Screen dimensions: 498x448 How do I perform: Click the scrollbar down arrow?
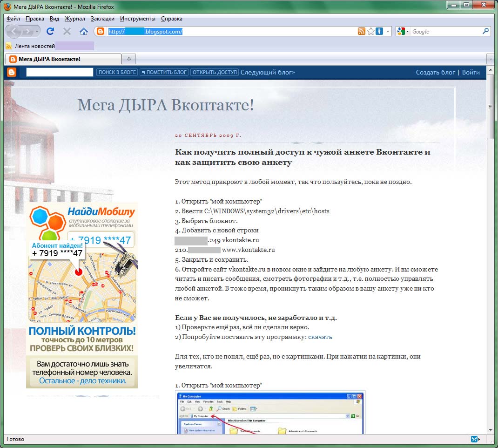tap(491, 430)
